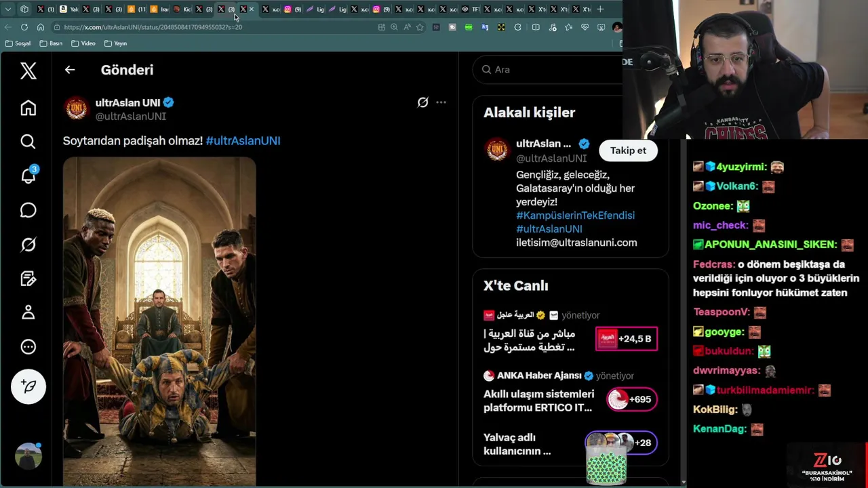Image resolution: width=868 pixels, height=488 pixels.
Task: Open the Video bookmarks folder
Action: pos(83,43)
